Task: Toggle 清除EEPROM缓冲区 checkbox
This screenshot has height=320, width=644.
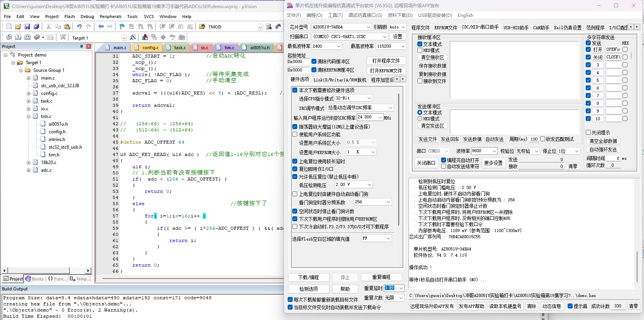Action: 314,70
